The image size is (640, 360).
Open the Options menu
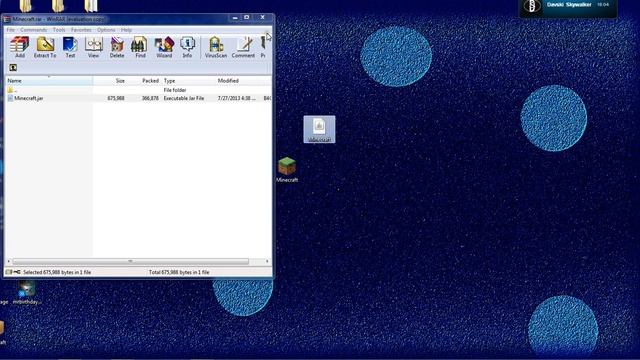click(x=106, y=30)
